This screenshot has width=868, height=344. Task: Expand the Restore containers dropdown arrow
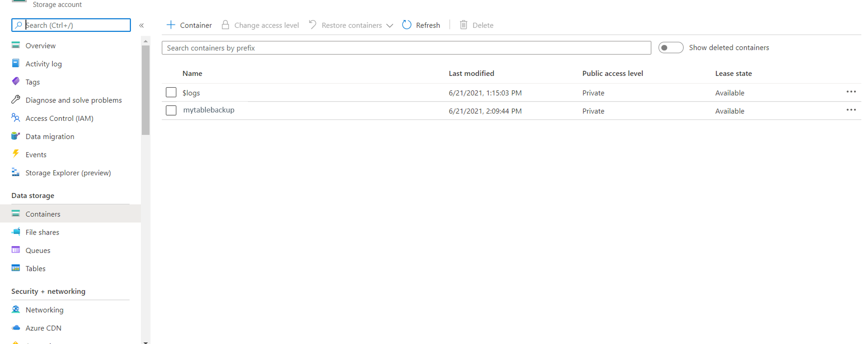pos(390,25)
